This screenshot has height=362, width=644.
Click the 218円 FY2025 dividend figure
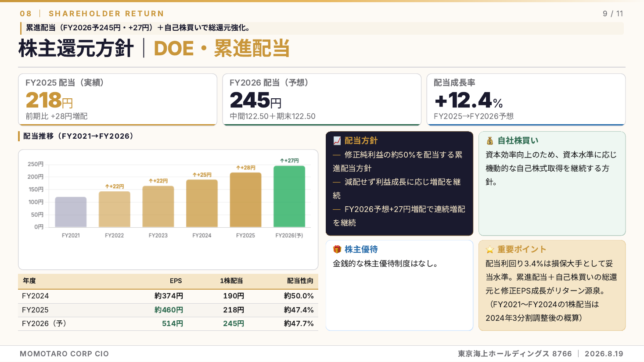[x=49, y=100]
